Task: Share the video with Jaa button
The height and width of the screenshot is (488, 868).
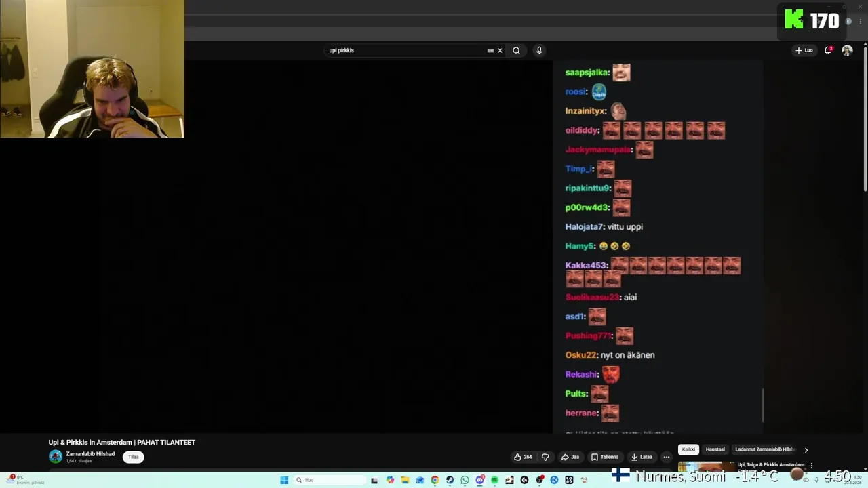Action: (570, 457)
